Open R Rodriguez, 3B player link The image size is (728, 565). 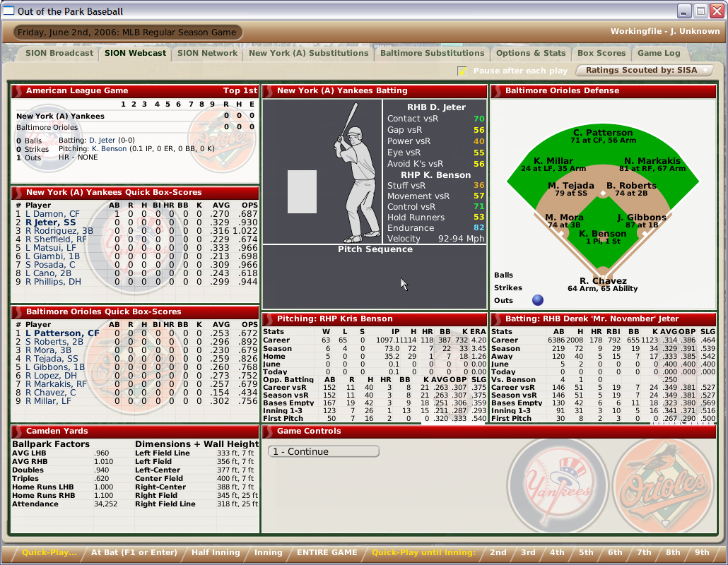(x=59, y=231)
